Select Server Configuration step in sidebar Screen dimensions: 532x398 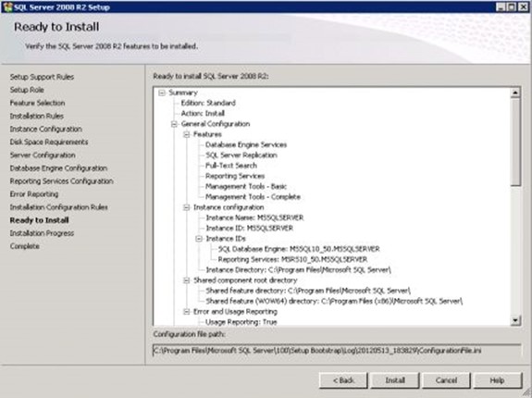pyautogui.click(x=43, y=155)
